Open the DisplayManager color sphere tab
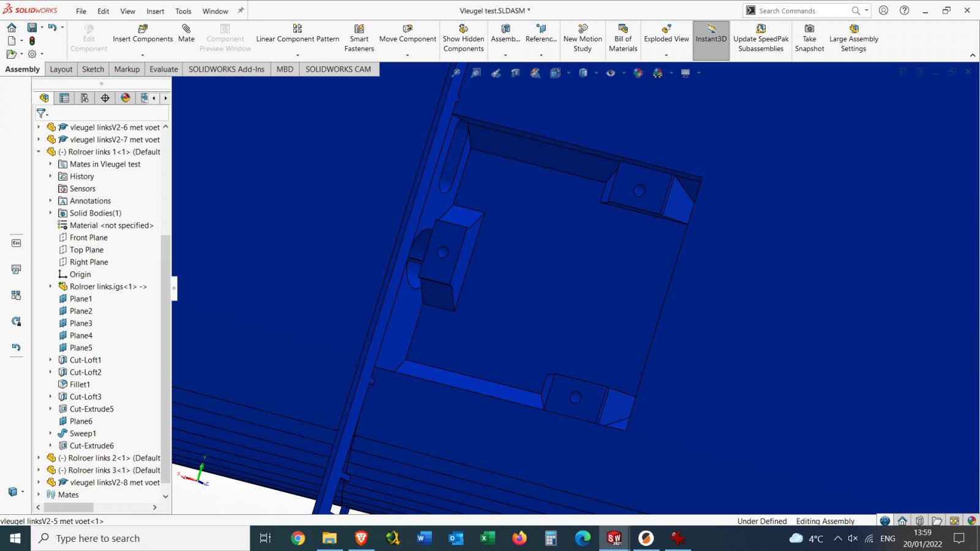 point(125,98)
